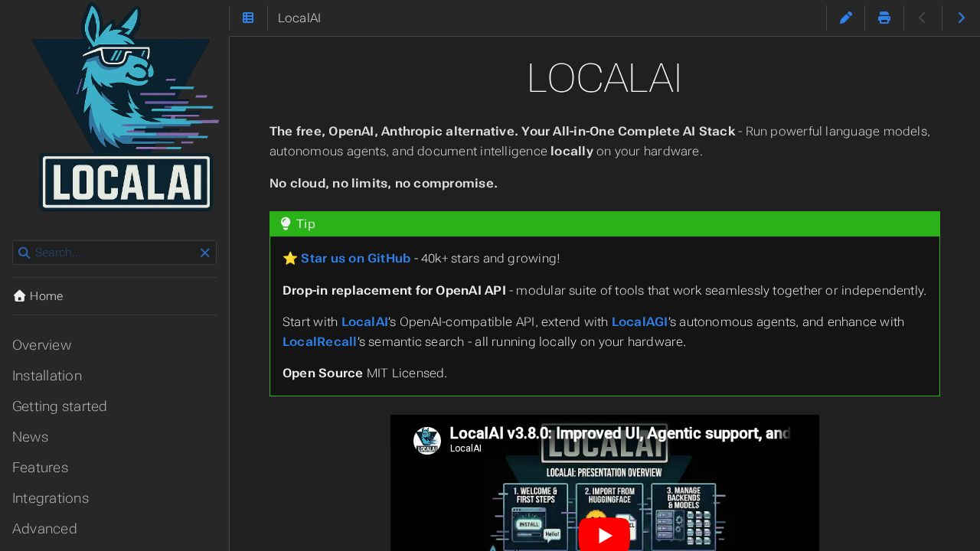
Task: Open the Integrations menu section
Action: (51, 498)
